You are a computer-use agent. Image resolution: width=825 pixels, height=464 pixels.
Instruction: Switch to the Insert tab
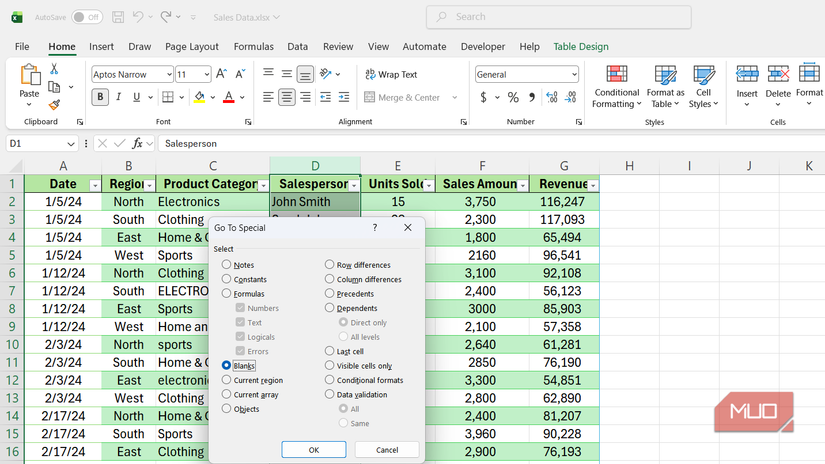pyautogui.click(x=101, y=46)
